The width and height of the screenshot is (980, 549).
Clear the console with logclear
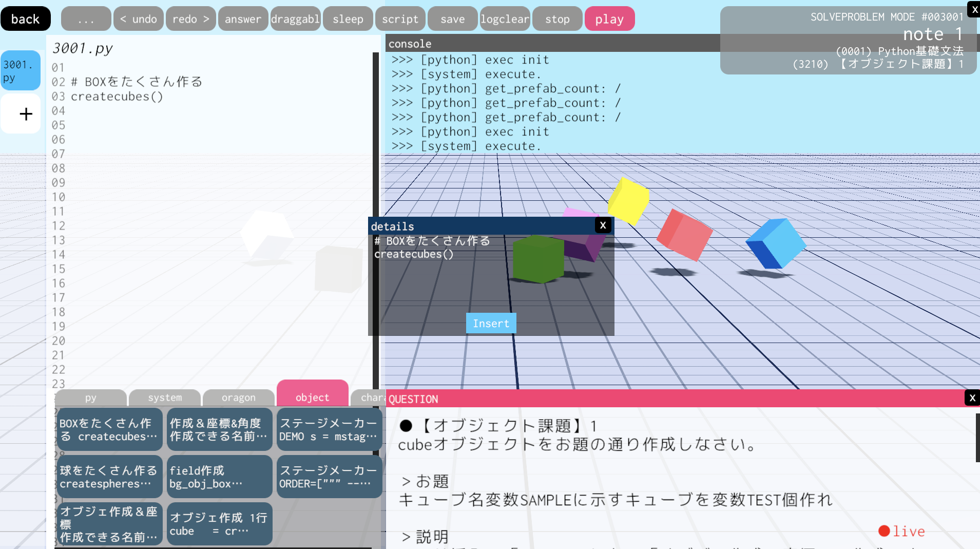pos(505,19)
